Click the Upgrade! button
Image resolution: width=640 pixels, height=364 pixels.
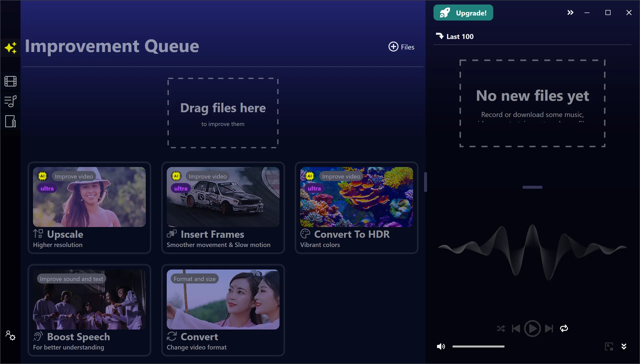point(463,12)
